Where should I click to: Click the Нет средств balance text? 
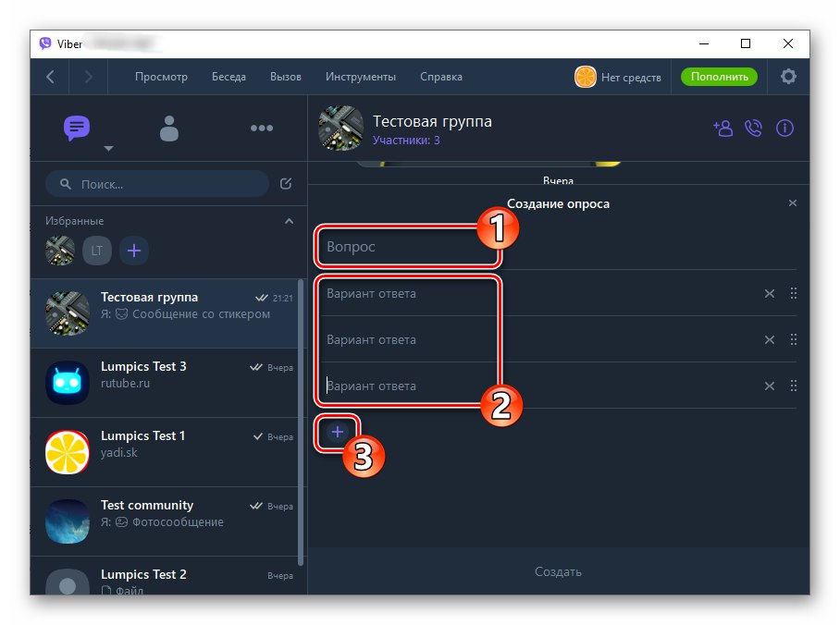pos(631,77)
